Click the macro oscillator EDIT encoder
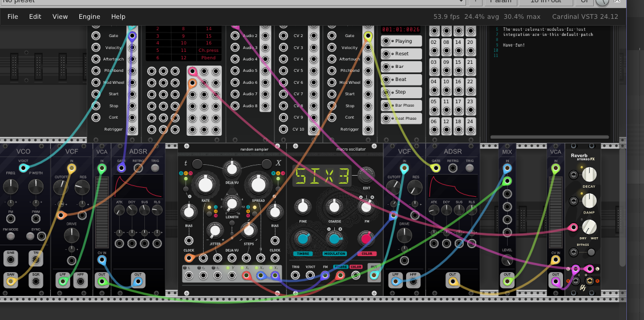 point(366,175)
